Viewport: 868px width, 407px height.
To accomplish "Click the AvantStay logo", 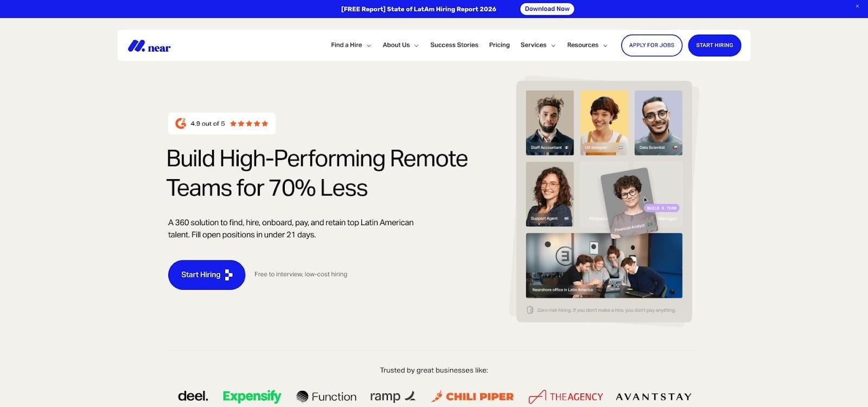I will (x=654, y=397).
